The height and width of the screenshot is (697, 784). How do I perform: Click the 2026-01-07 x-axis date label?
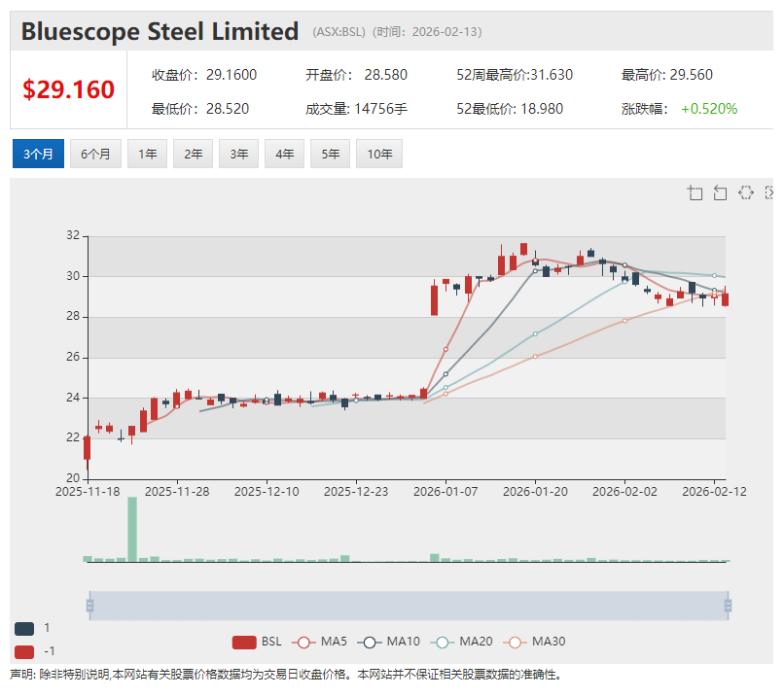(x=445, y=492)
